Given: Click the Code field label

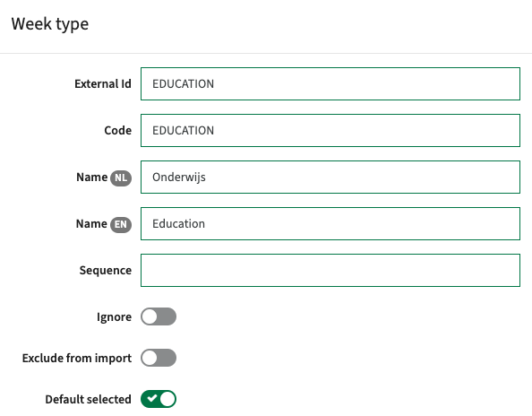Looking at the screenshot, I should 117,130.
